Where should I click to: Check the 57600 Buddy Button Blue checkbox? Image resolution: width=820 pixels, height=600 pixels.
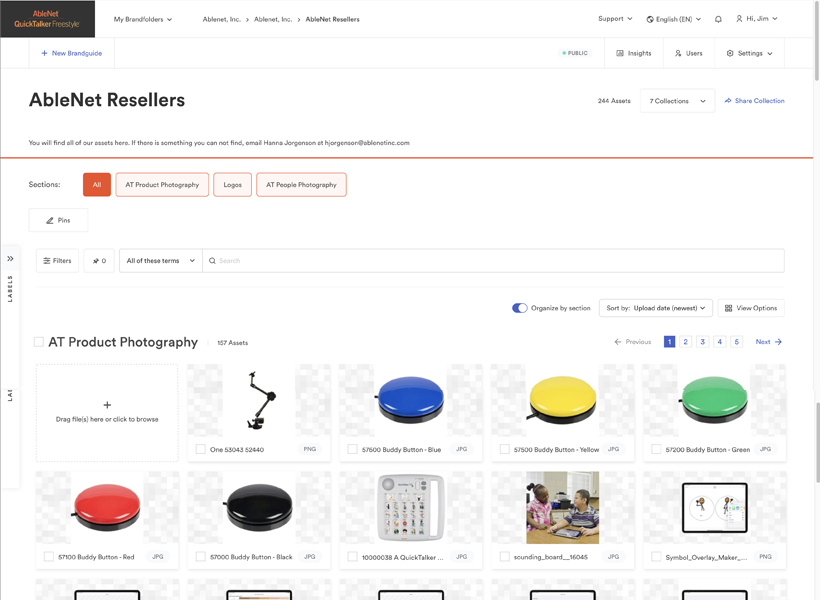point(352,449)
